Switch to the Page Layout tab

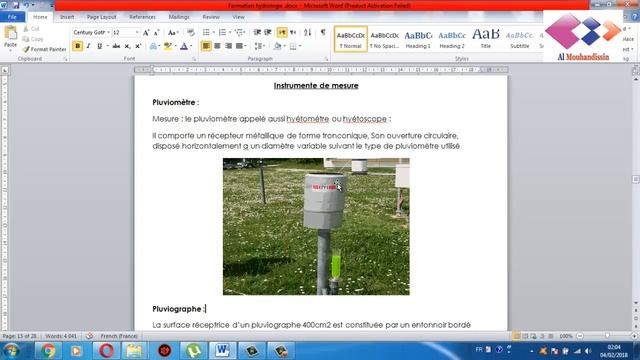point(102,17)
